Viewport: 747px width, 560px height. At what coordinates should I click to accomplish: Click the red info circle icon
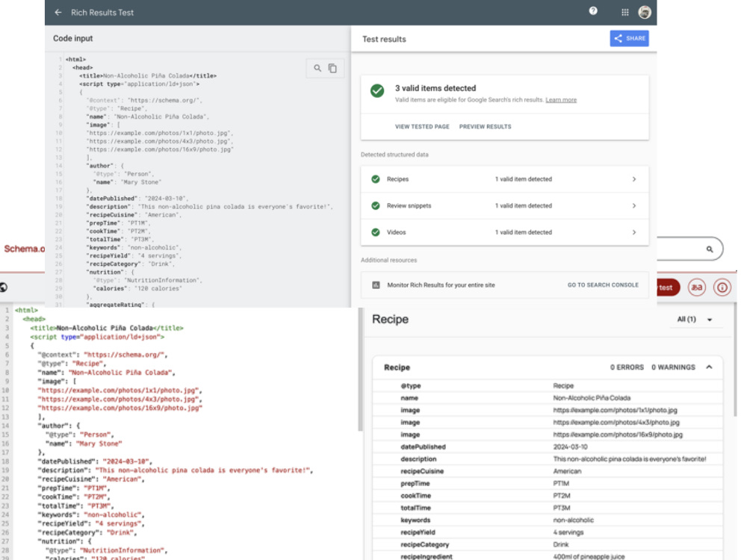tap(722, 287)
